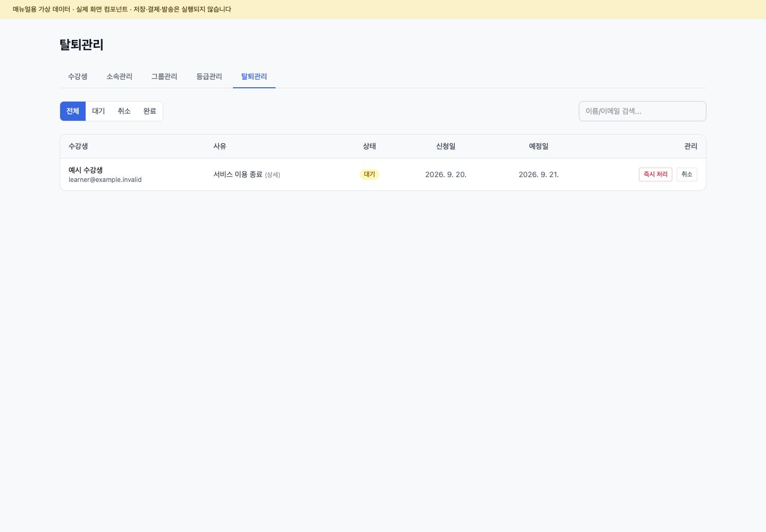The image size is (766, 532).
Task: Go to the 등급관리 tab
Action: point(209,77)
